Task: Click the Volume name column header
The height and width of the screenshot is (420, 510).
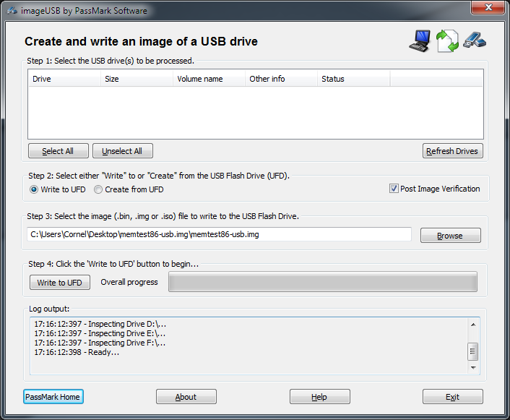Action: pos(209,79)
